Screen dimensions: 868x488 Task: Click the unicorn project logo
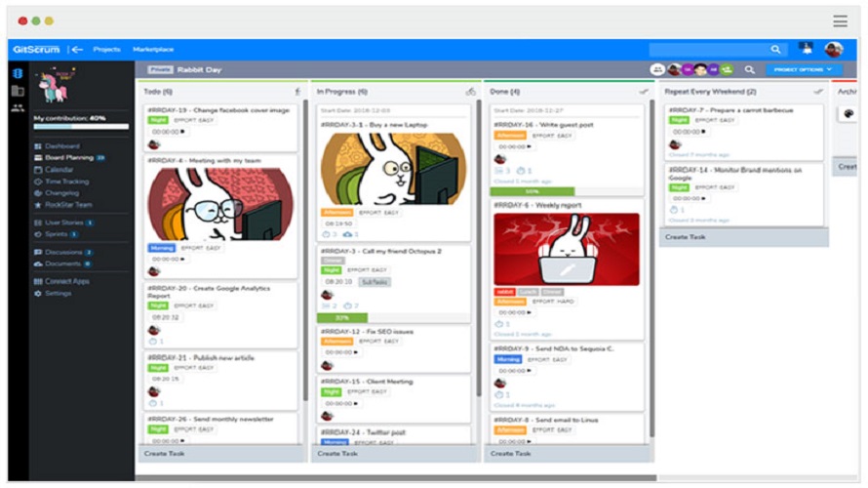[56, 84]
